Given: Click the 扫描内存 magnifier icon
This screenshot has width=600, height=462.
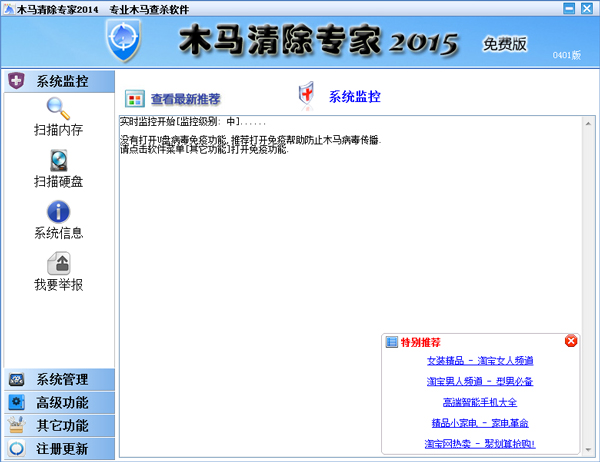Looking at the screenshot, I should [x=58, y=109].
